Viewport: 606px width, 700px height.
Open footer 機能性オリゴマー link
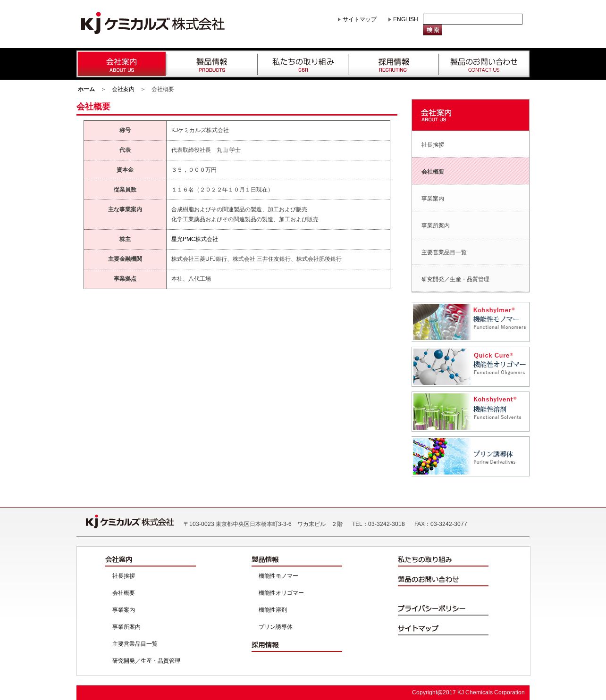point(281,593)
